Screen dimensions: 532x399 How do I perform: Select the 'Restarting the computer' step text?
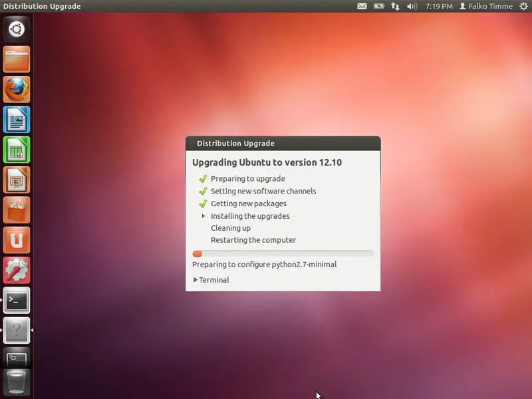coord(253,240)
